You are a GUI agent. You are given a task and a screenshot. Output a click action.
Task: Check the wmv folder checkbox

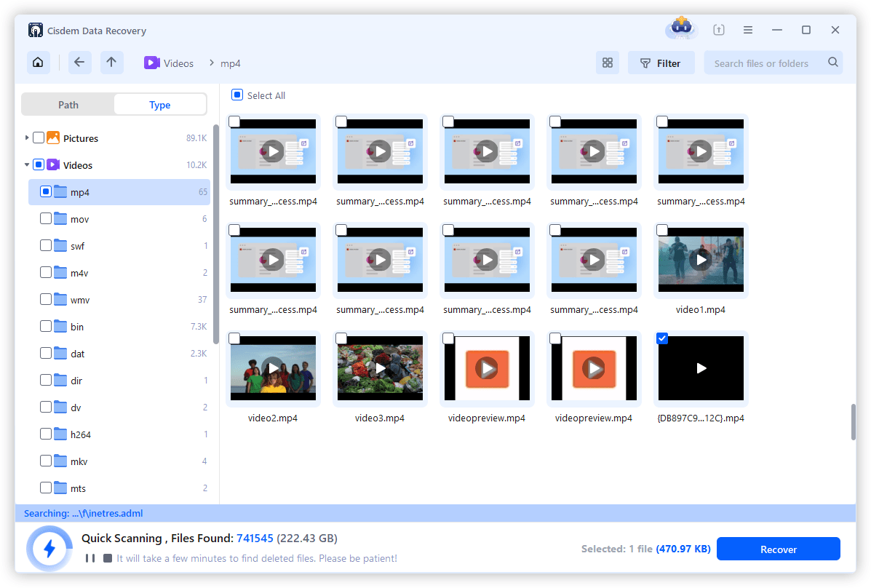coord(45,299)
